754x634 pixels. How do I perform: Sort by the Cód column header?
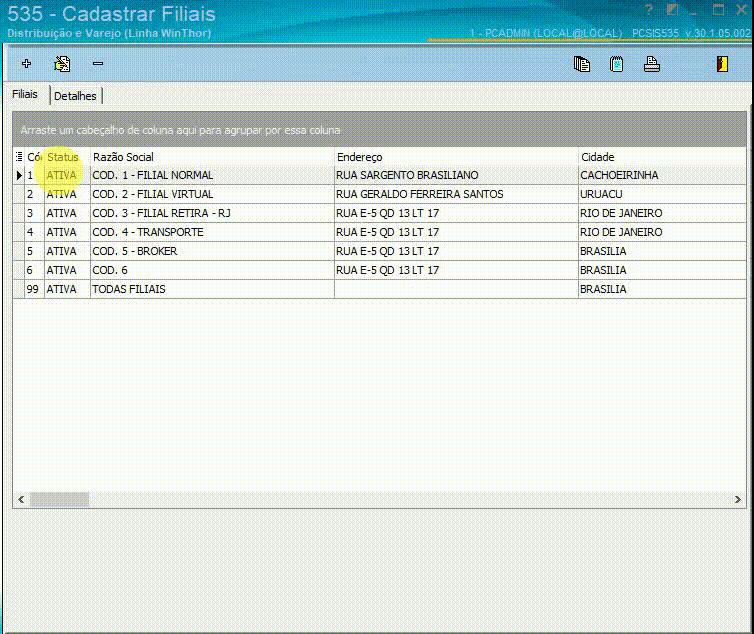pyautogui.click(x=34, y=157)
